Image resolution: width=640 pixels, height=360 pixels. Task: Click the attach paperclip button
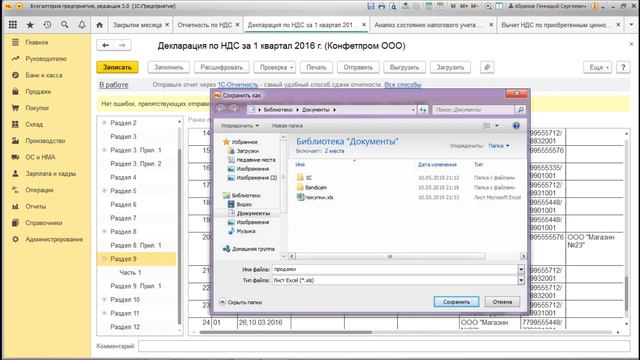487,67
